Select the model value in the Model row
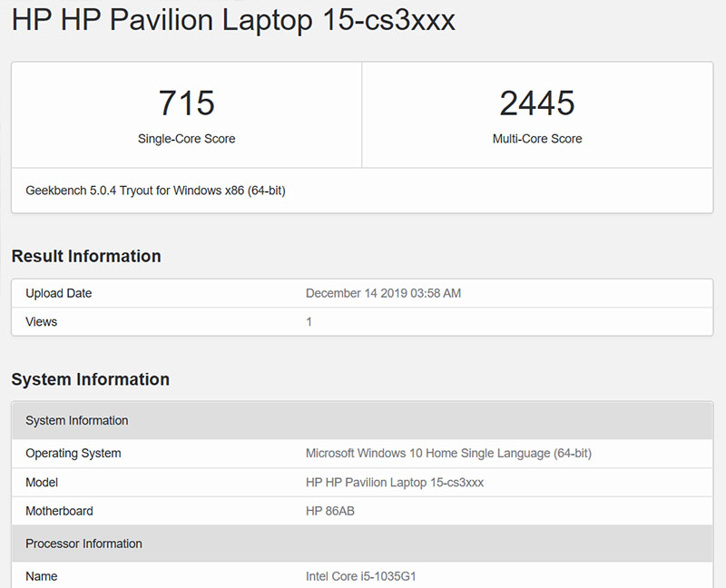 click(395, 483)
